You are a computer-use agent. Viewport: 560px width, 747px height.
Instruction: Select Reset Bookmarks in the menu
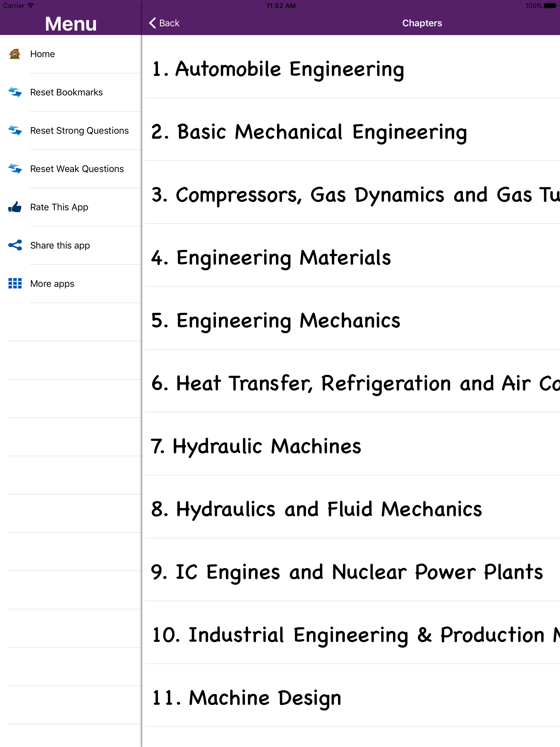[x=71, y=92]
